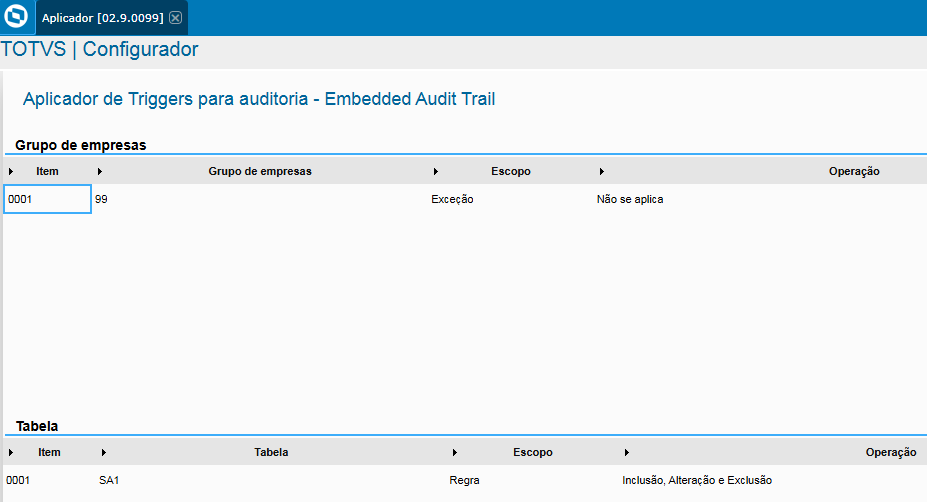Select the SA1 table cell
Screen dimensions: 927x502
[109, 480]
